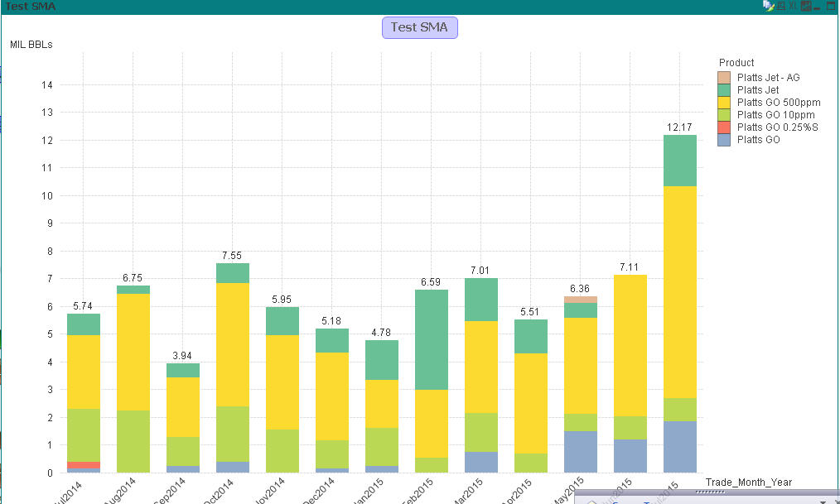
Task: Select the 'Platts Jet - AG' legend label
Action: (x=768, y=78)
